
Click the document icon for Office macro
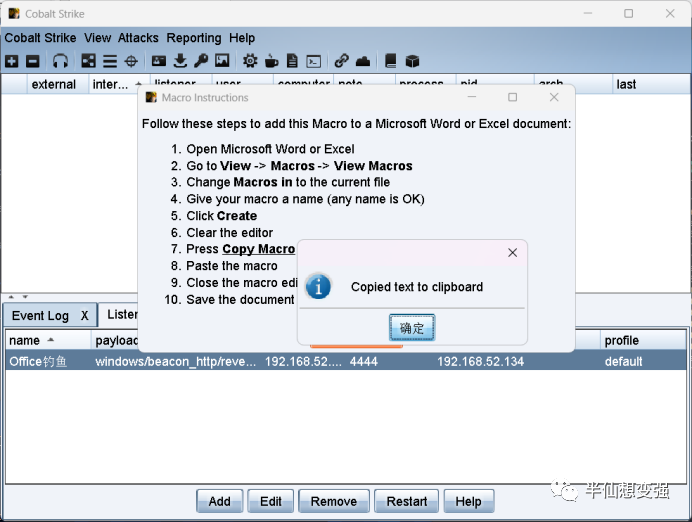292,61
